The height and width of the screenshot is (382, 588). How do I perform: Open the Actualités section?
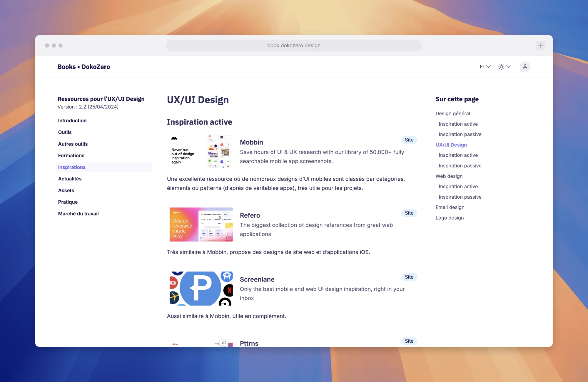tap(70, 179)
